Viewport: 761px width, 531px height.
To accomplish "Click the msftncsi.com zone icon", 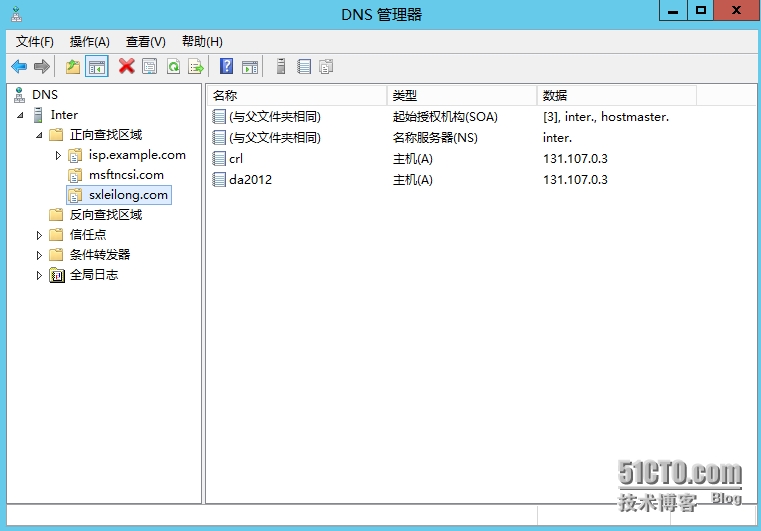I will point(75,175).
